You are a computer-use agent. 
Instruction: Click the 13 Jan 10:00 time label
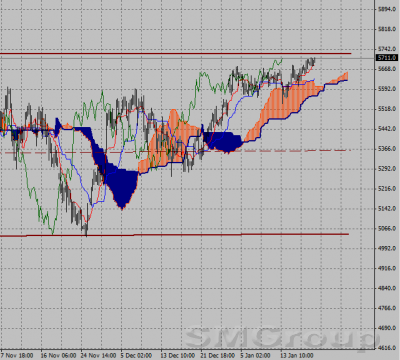pyautogui.click(x=297, y=355)
